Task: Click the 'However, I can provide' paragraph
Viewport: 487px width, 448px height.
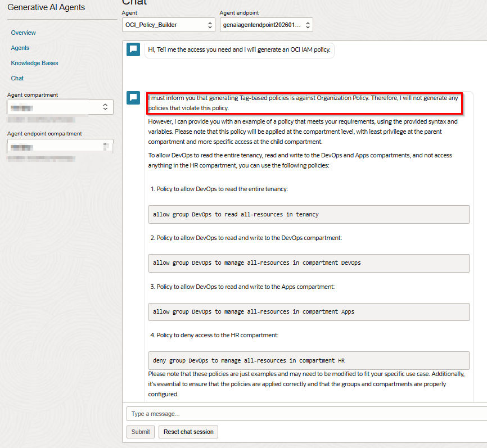Action: [x=303, y=132]
